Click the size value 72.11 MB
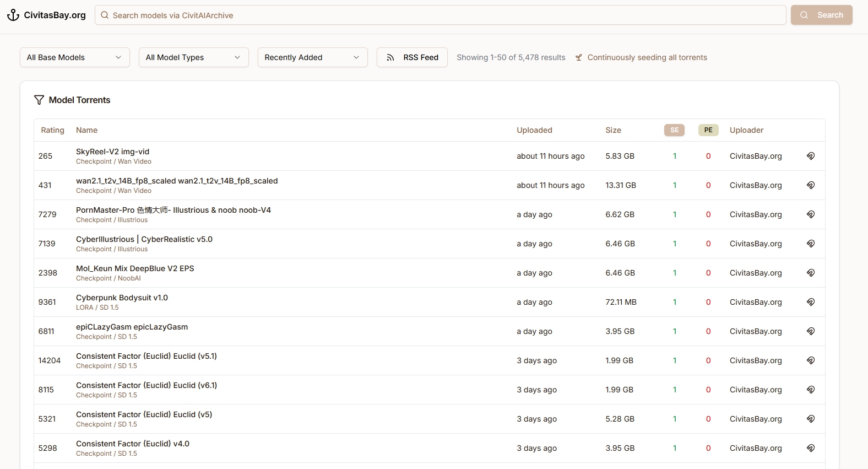The image size is (868, 469). [621, 302]
